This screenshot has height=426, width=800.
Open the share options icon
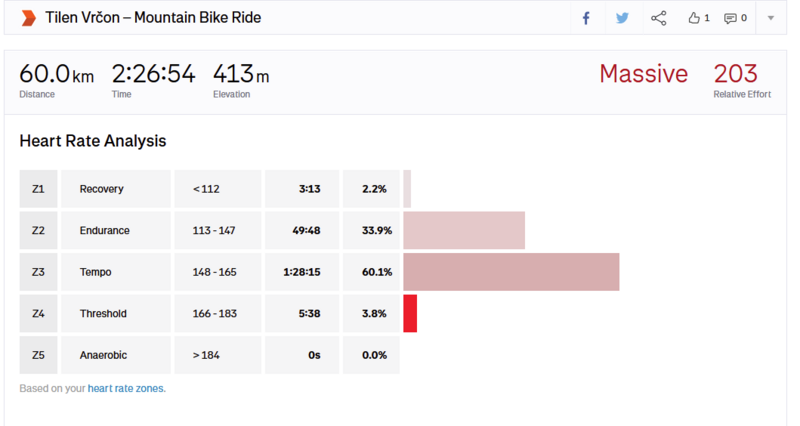658,18
